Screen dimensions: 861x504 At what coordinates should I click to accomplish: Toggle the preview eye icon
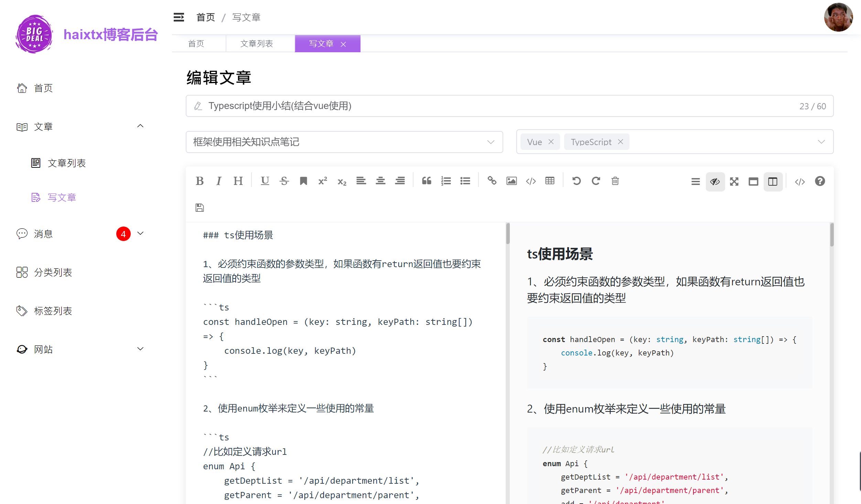pyautogui.click(x=715, y=182)
